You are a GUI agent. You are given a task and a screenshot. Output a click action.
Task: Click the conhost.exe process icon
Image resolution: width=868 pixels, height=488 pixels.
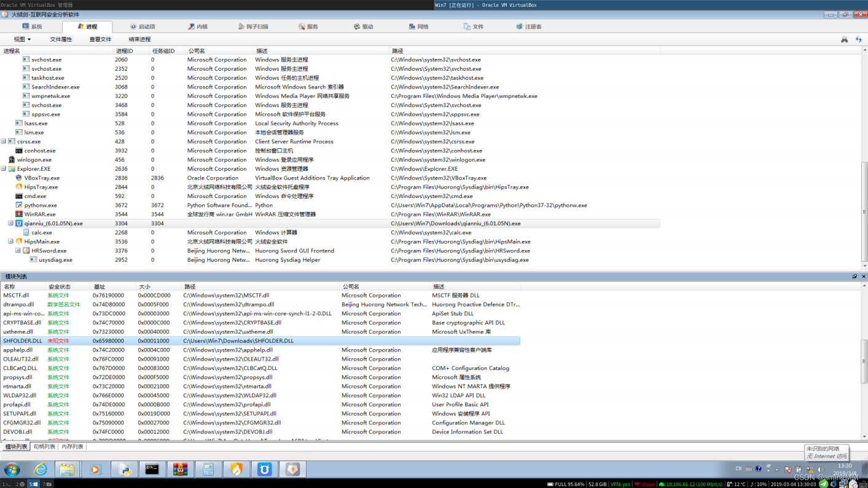(x=19, y=151)
